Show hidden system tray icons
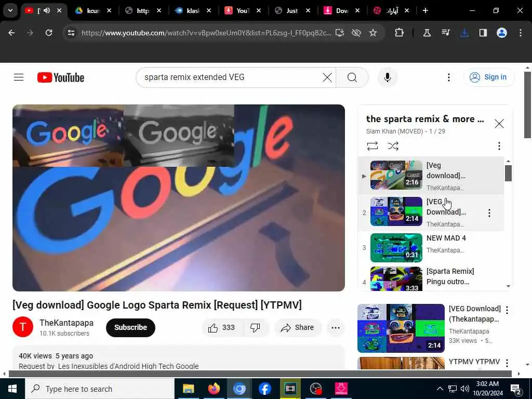The height and width of the screenshot is (399, 532). pos(440,389)
